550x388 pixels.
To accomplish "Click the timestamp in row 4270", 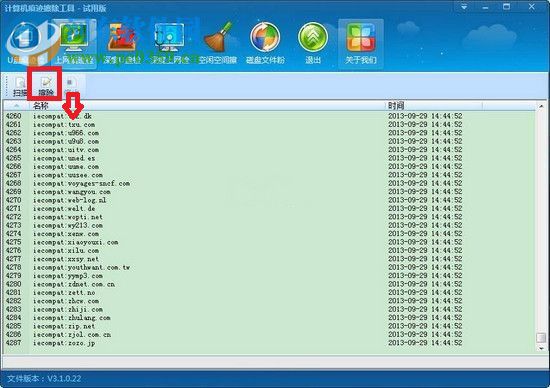I will 425,200.
